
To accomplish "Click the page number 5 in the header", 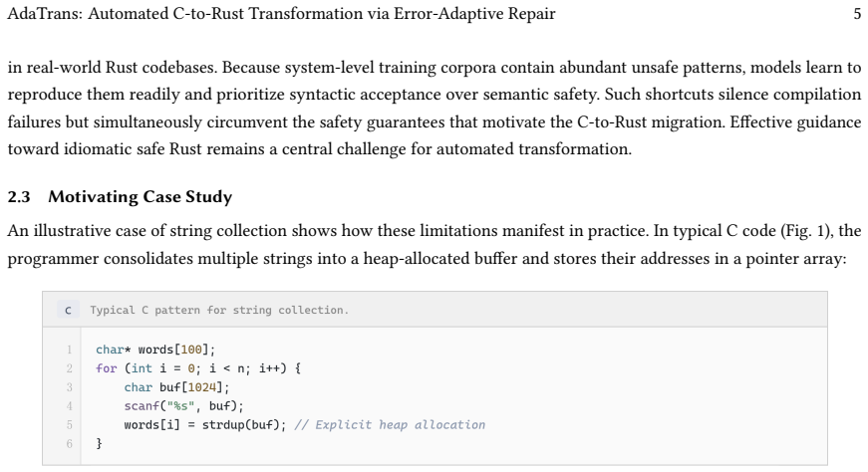I will coord(857,14).
